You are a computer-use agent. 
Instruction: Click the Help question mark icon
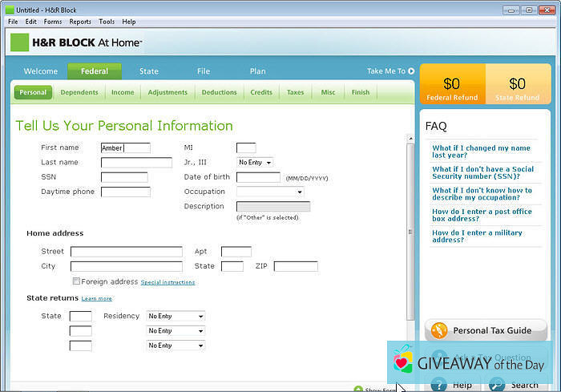click(438, 384)
